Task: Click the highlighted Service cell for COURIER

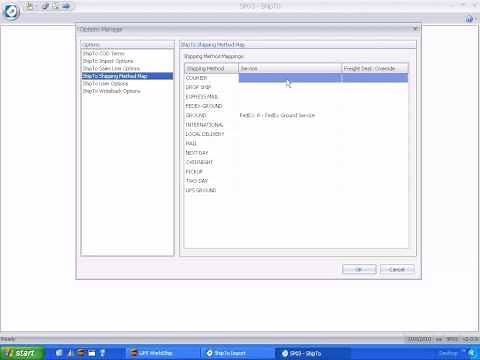Action: pos(290,78)
